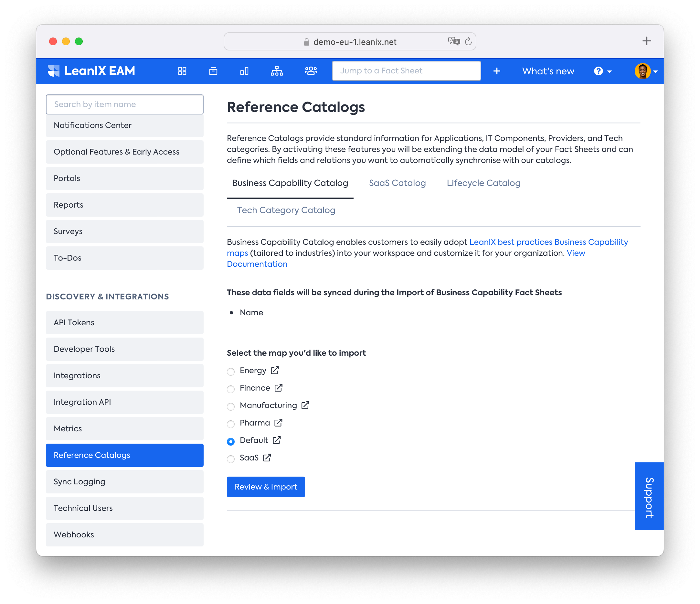Image resolution: width=700 pixels, height=604 pixels.
Task: Open Energy map external link icon
Action: point(275,371)
